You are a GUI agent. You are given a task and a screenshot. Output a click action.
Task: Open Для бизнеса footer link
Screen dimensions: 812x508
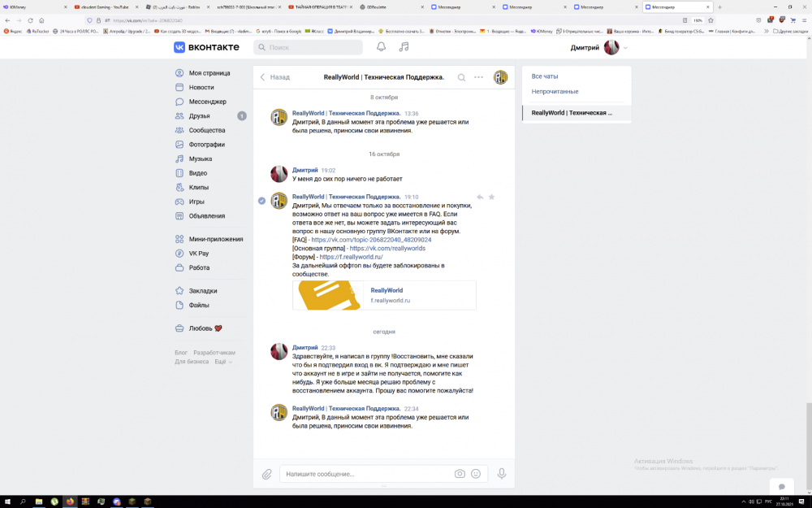click(192, 362)
